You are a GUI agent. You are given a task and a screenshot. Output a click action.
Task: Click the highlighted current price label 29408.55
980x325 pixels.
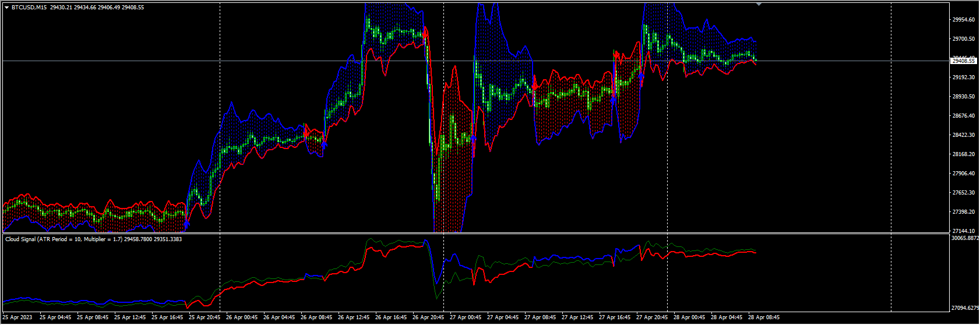click(964, 61)
